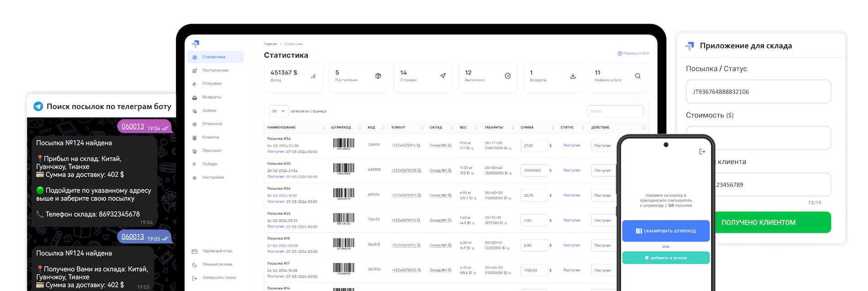This screenshot has height=291, width=868.
Task: Click the bar chart icon on Доход card
Action: pyautogui.click(x=313, y=76)
